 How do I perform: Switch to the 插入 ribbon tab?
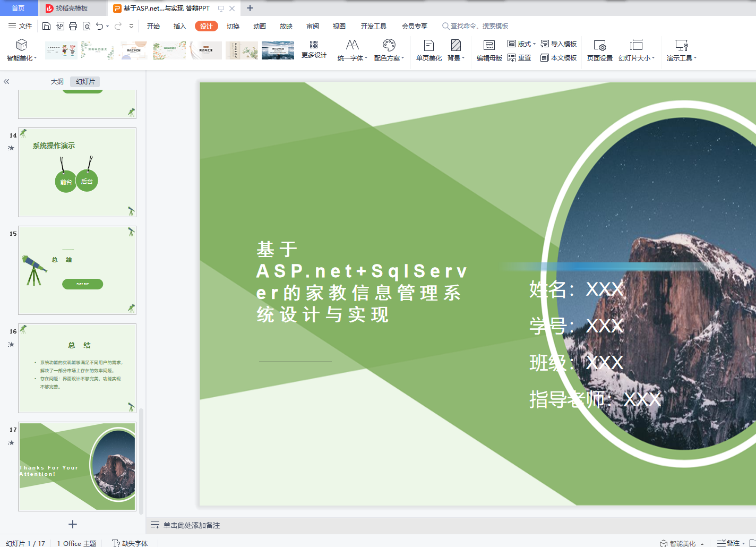pos(180,27)
